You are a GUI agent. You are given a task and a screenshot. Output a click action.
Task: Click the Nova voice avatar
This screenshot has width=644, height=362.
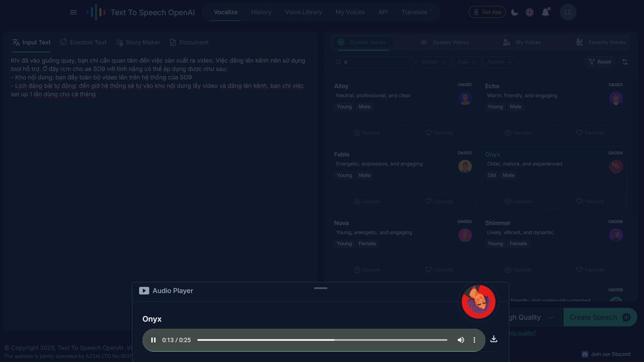pos(465,235)
